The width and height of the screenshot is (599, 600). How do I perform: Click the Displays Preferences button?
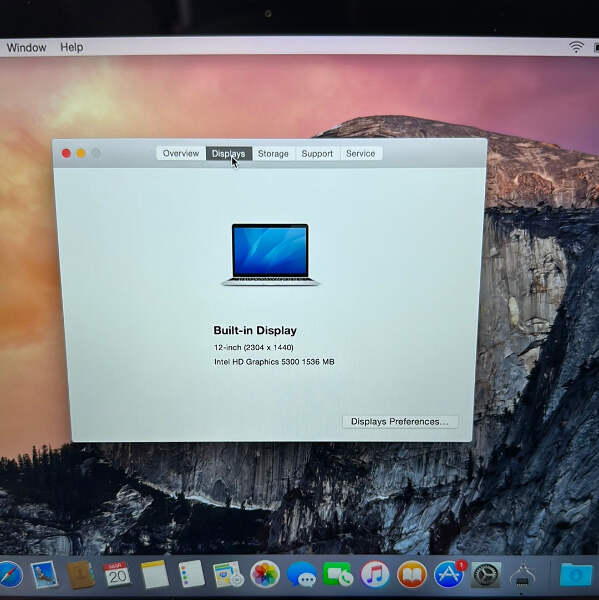(x=400, y=422)
